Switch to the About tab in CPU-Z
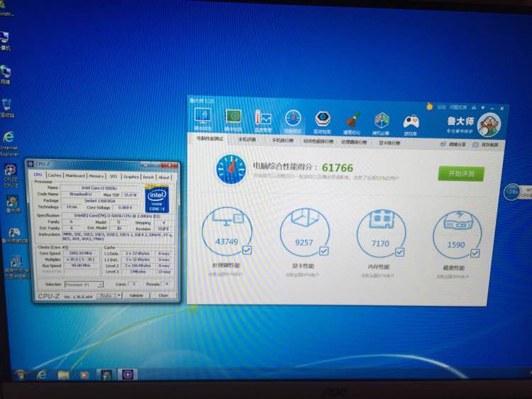This screenshot has height=399, width=532. (164, 177)
